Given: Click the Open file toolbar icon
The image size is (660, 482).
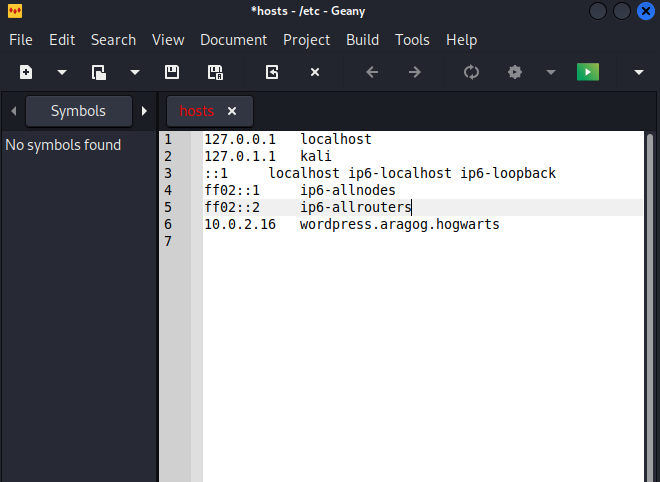Looking at the screenshot, I should click(x=99, y=72).
